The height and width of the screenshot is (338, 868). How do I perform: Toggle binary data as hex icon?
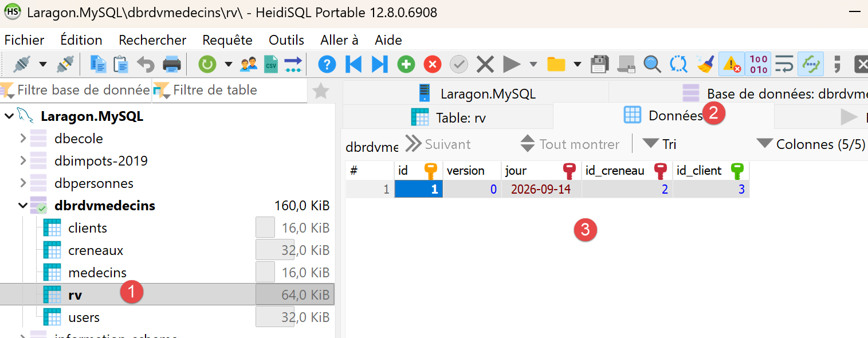point(759,64)
